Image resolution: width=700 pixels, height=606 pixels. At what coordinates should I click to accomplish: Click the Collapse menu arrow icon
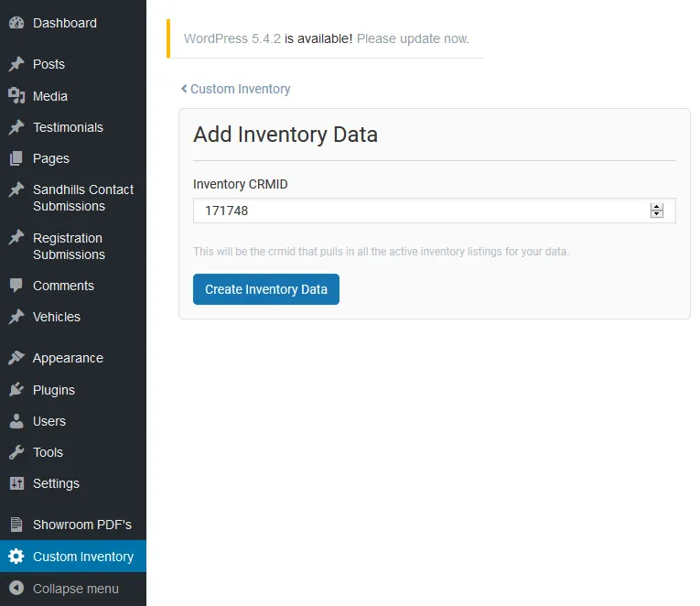16,588
